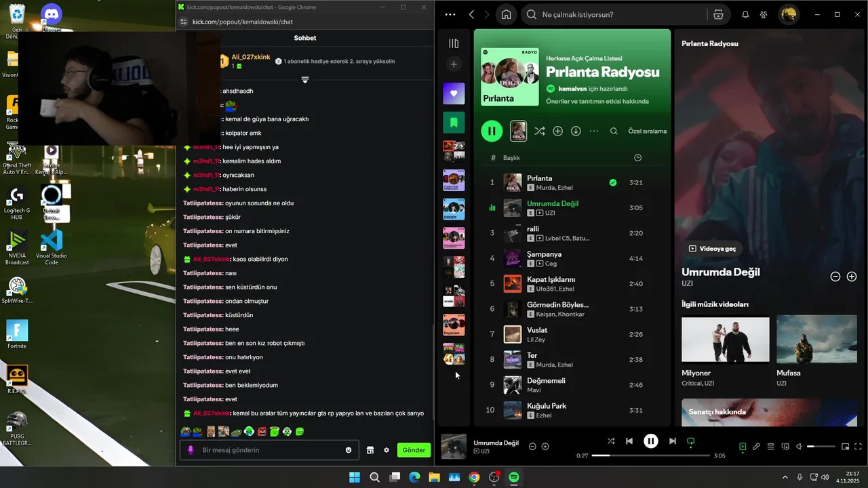Skip to the next track

(x=672, y=441)
